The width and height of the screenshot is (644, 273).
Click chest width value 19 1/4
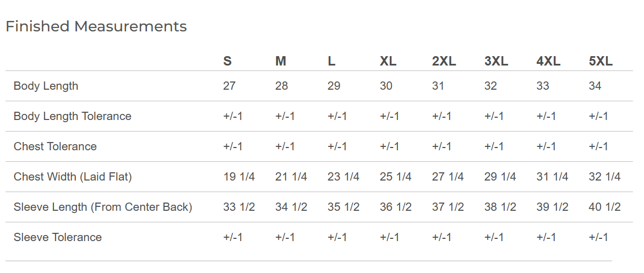tap(239, 177)
